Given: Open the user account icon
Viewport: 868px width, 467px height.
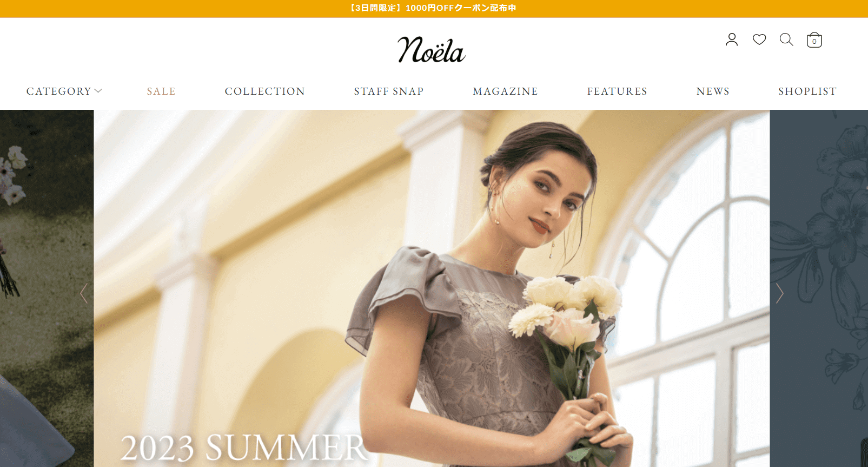Looking at the screenshot, I should pyautogui.click(x=732, y=40).
